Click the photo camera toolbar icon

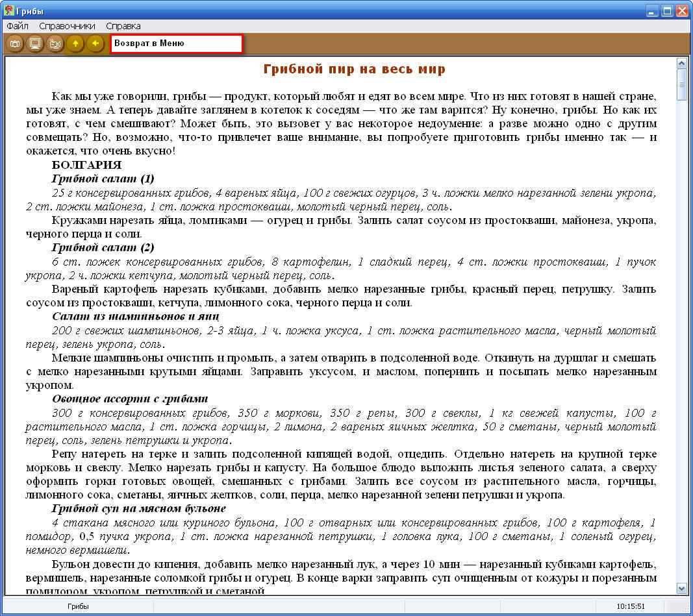coord(15,43)
